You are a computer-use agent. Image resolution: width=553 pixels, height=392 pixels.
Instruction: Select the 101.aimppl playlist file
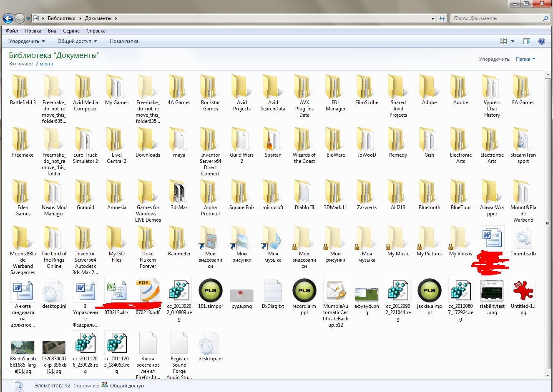pyautogui.click(x=211, y=293)
